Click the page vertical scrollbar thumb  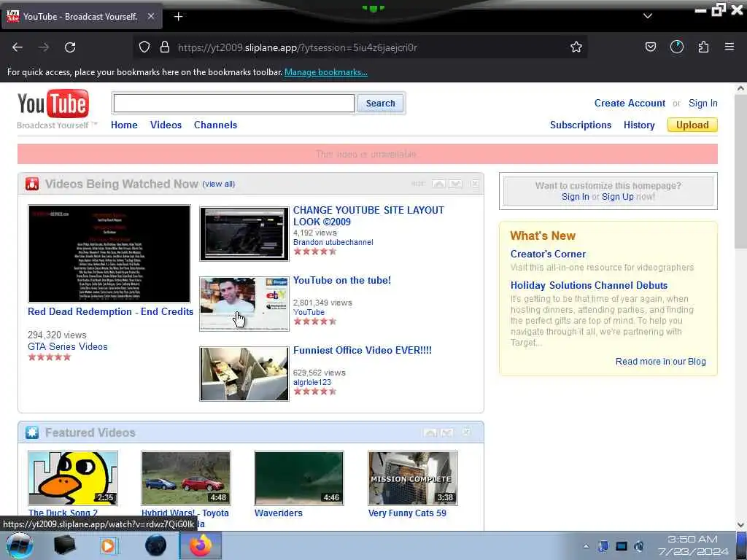point(741,171)
